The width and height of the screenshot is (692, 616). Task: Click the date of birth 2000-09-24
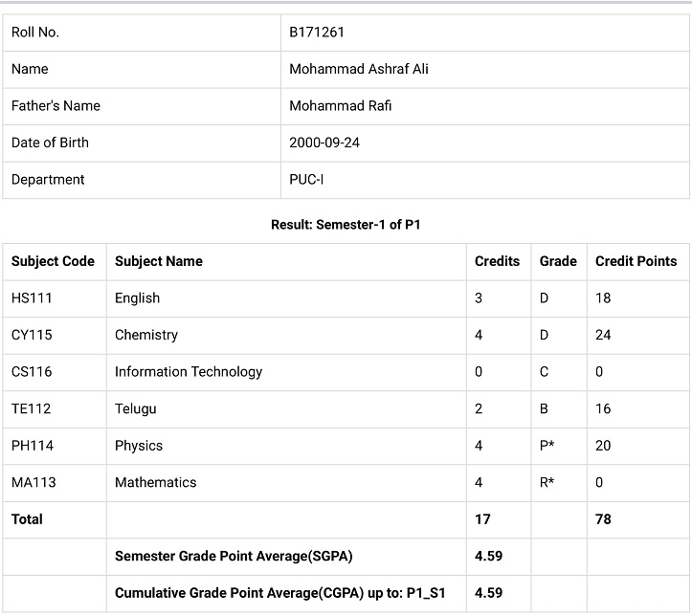[324, 143]
